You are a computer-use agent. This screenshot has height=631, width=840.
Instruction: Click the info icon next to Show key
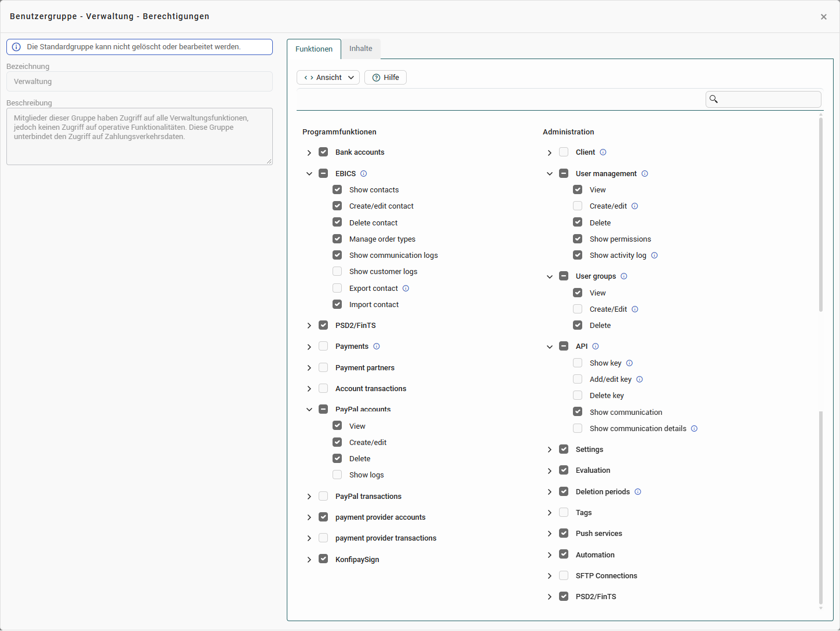(x=630, y=363)
